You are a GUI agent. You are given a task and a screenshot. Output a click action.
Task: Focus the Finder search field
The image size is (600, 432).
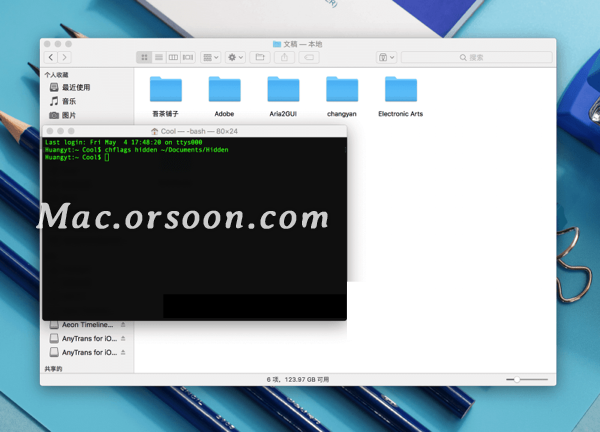(x=476, y=57)
